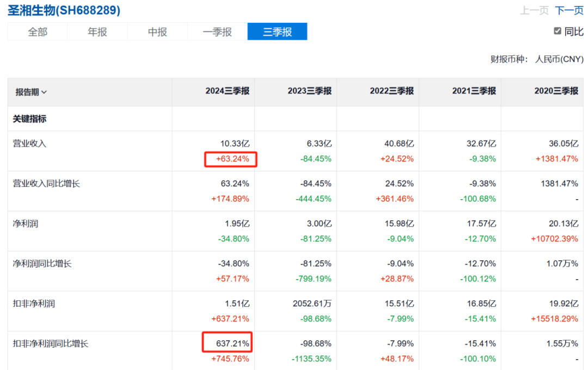The height and width of the screenshot is (370, 588).
Task: Select the 营业收入 row label
Action: point(29,144)
